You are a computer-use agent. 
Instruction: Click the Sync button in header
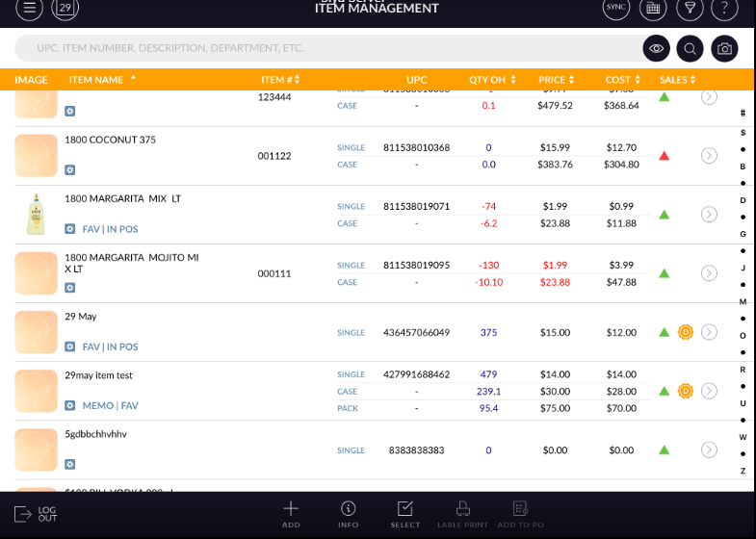click(x=615, y=9)
